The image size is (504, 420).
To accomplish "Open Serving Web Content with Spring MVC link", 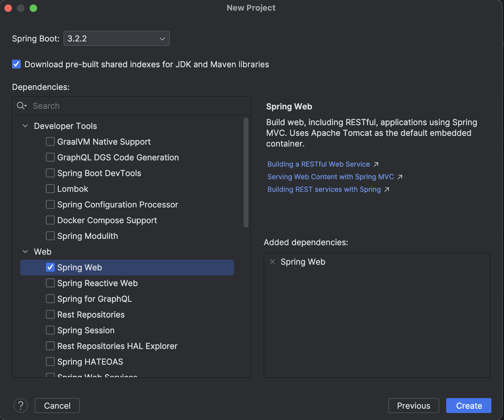I will tap(330, 177).
